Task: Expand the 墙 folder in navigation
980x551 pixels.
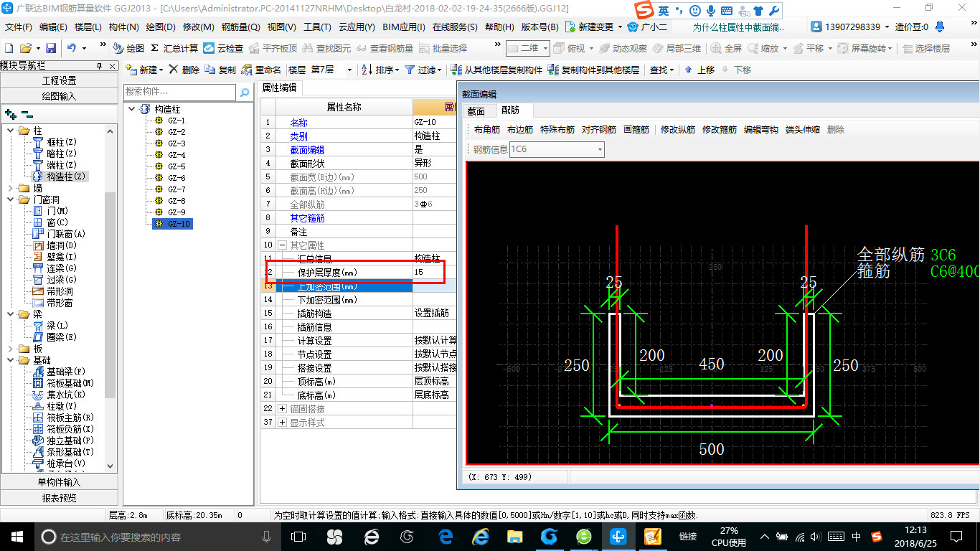Action: pos(11,188)
